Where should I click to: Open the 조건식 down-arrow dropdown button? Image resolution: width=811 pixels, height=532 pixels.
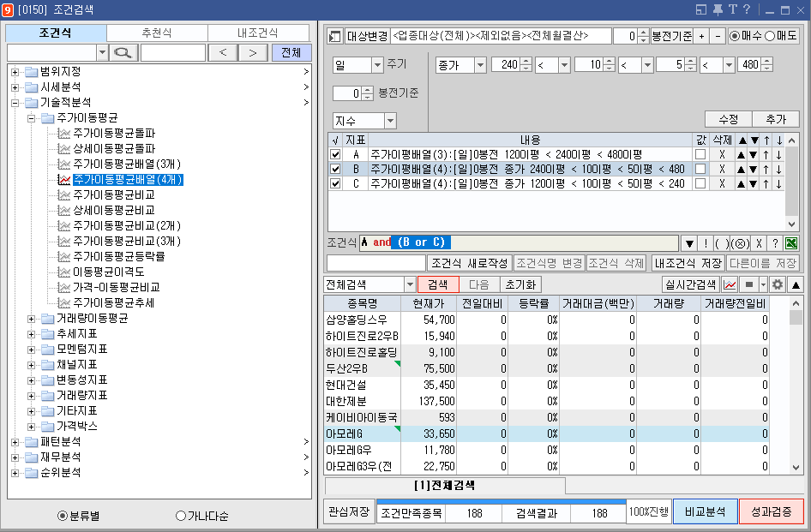pyautogui.click(x=689, y=243)
